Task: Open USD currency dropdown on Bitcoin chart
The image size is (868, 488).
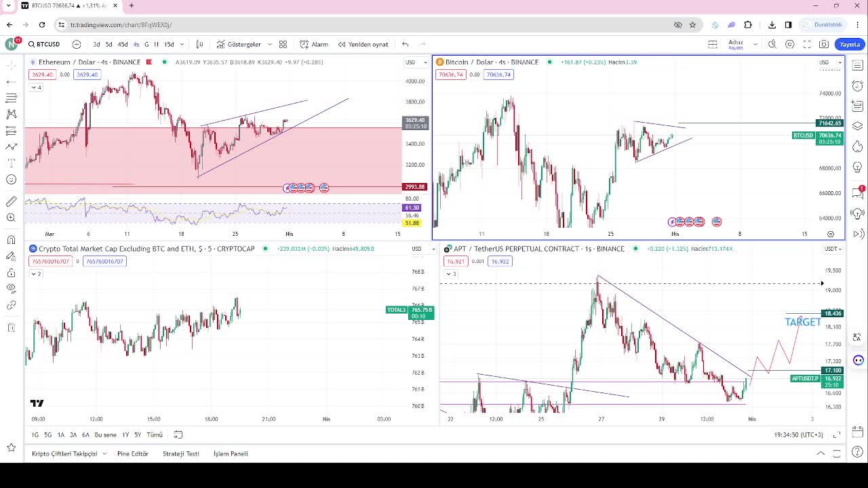Action: [830, 62]
